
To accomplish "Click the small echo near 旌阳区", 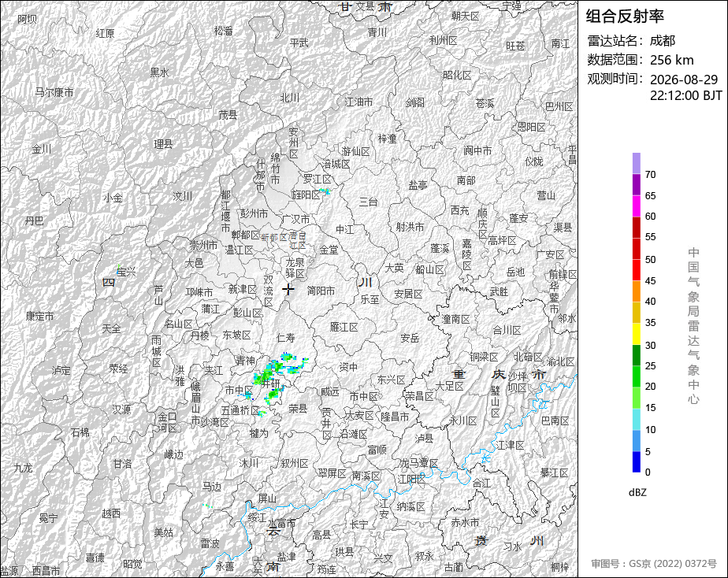I will 325,191.
